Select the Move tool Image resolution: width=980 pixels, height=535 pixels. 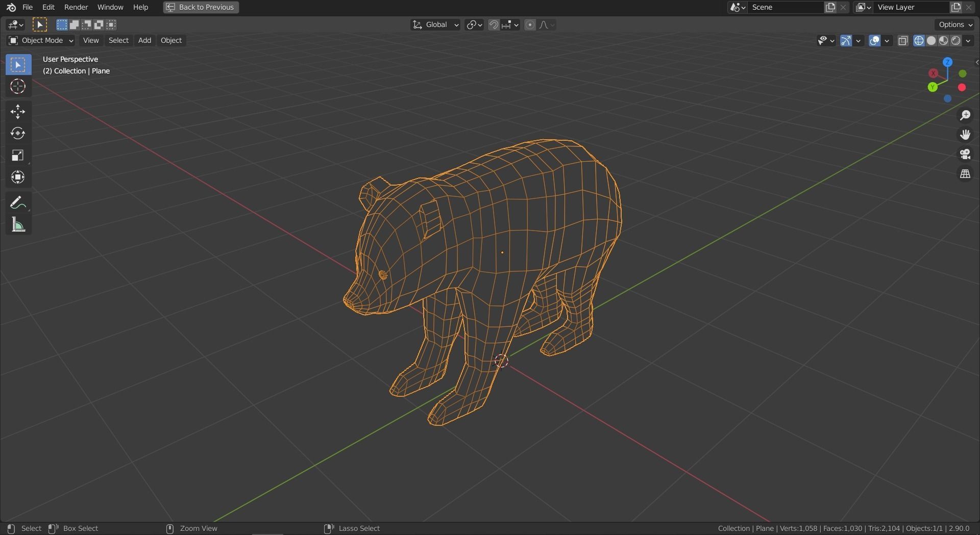[18, 112]
